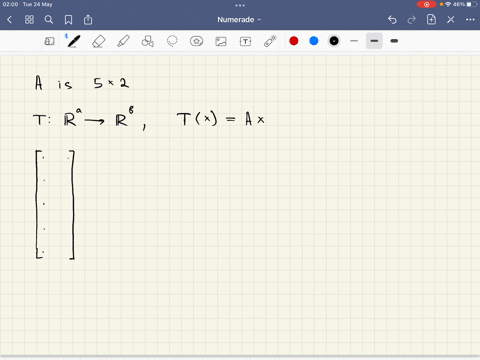Select the Image insert tool
The width and height of the screenshot is (480, 360).
(x=221, y=41)
